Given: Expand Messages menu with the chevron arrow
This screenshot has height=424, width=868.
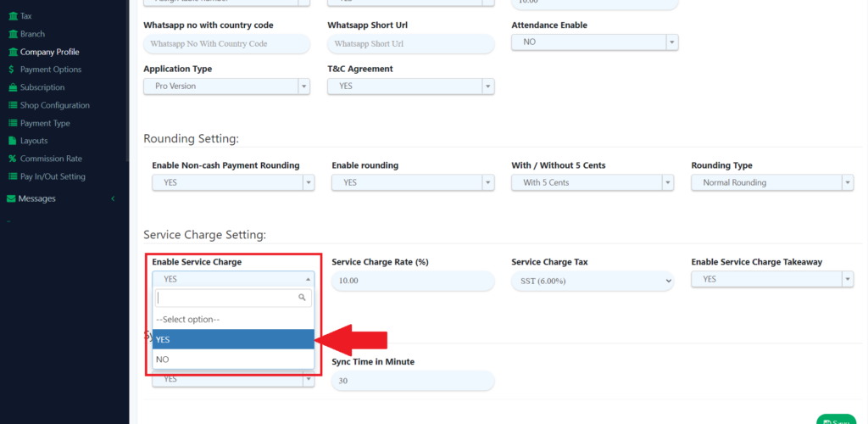Looking at the screenshot, I should pyautogui.click(x=113, y=198).
